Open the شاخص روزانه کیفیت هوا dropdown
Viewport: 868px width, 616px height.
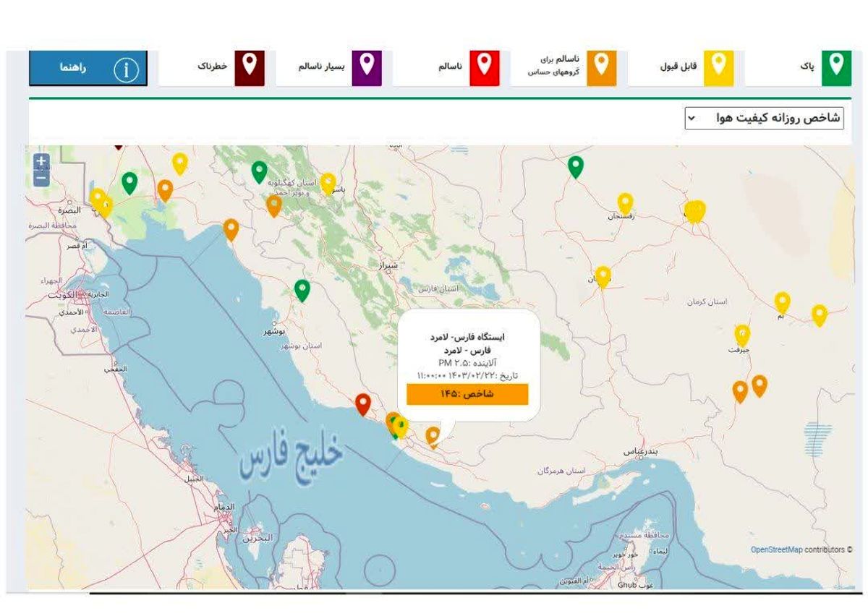(x=764, y=118)
